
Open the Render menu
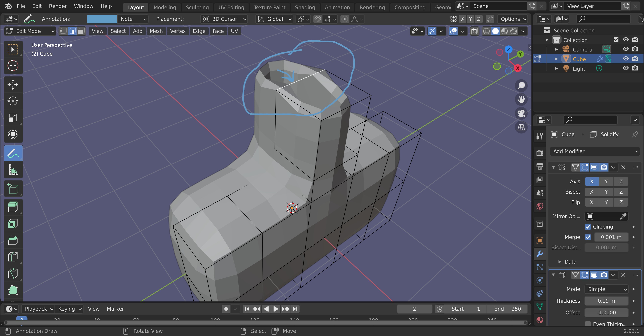[58, 6]
